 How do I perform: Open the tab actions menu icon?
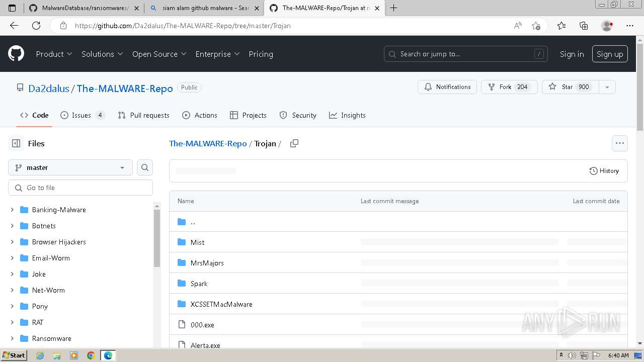click(13, 8)
